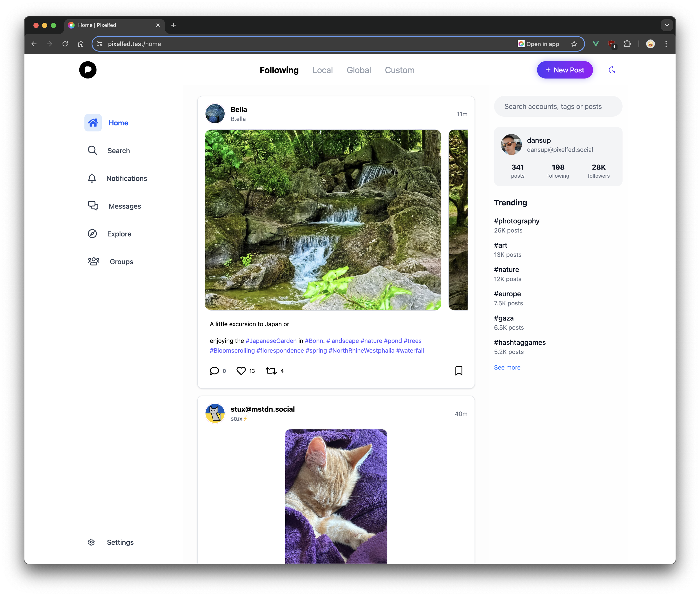Open the sleeping kitten photo
700x596 pixels.
336,496
